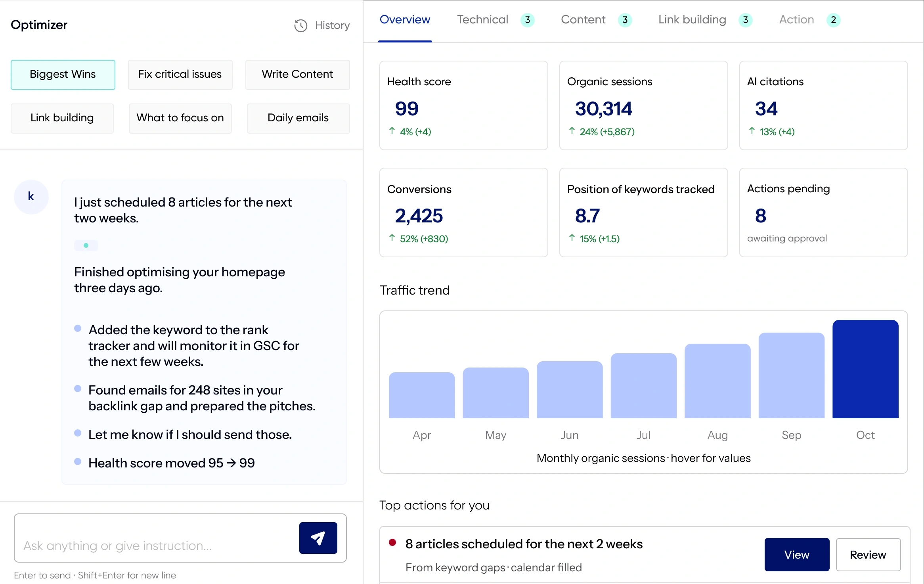Choose Fix critical issues prompt
The height and width of the screenshot is (584, 924).
tap(180, 75)
